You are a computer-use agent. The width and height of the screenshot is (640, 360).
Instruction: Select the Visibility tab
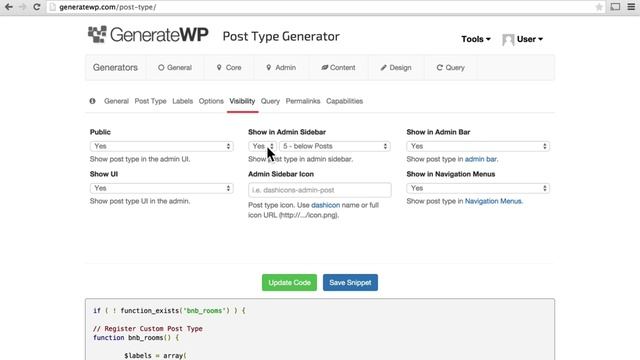tap(242, 101)
